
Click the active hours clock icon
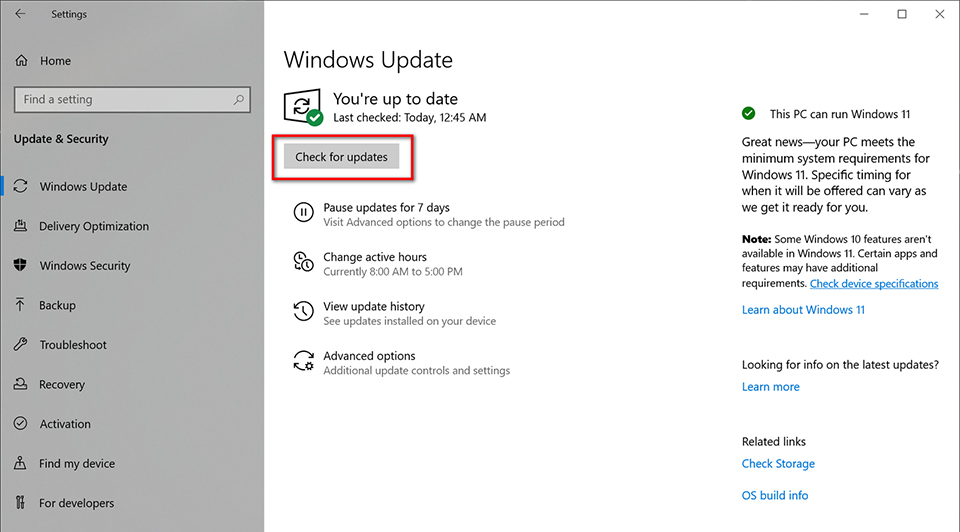303,262
